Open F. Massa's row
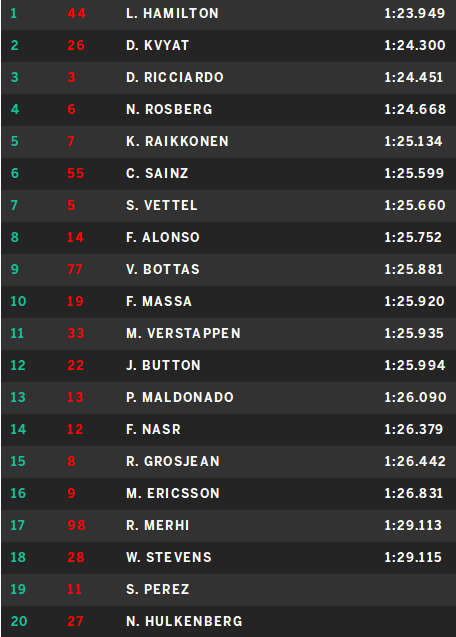Image resolution: width=456 pixels, height=637 pixels. coord(228,301)
